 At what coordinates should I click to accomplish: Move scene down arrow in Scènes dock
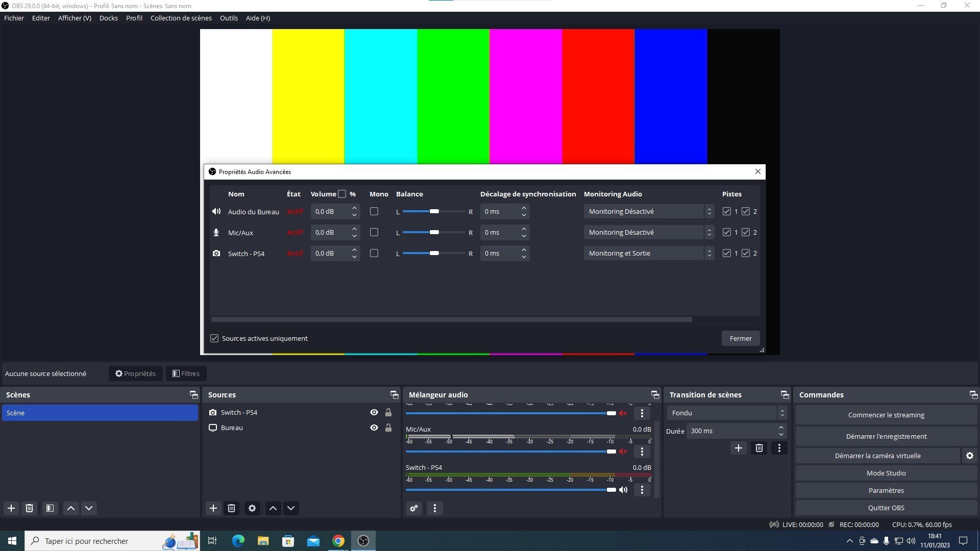[x=89, y=508]
